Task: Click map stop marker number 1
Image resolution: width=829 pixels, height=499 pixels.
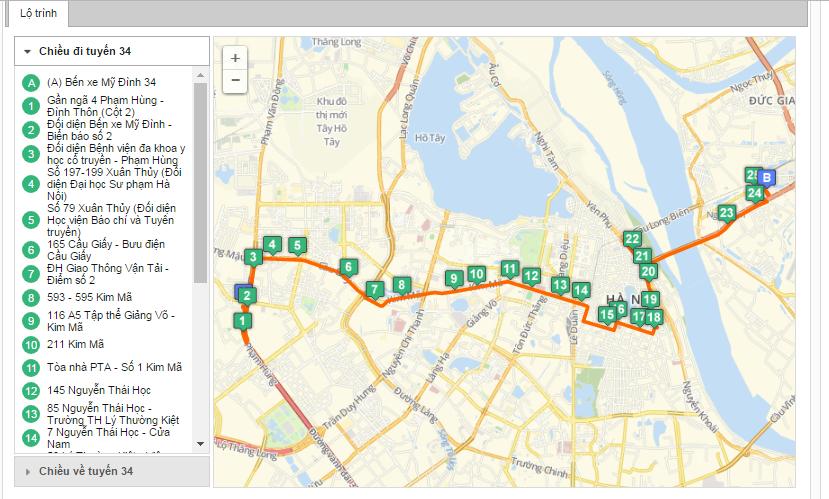Action: tap(241, 320)
